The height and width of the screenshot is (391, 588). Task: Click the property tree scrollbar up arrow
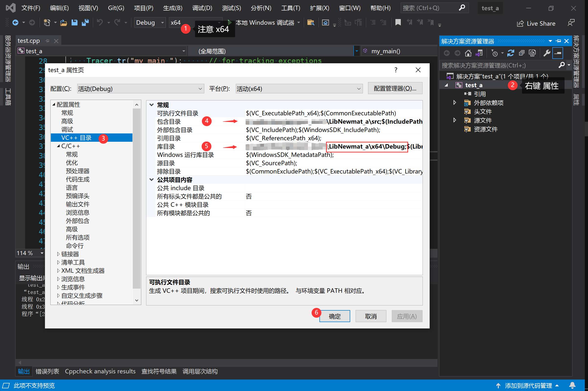137,105
